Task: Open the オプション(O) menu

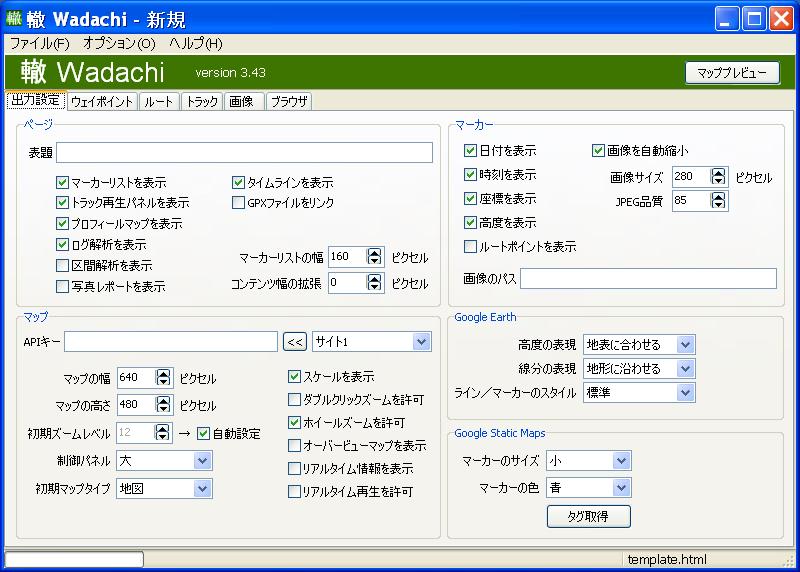Action: coord(119,44)
